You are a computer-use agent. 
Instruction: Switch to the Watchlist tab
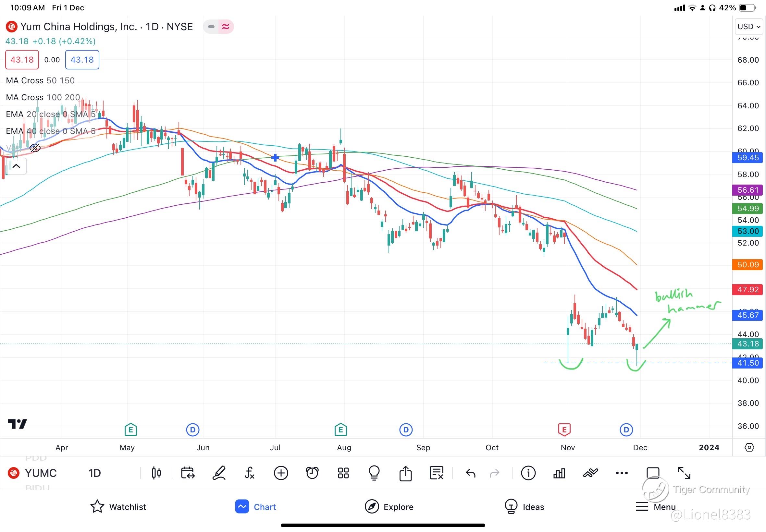[x=118, y=507]
